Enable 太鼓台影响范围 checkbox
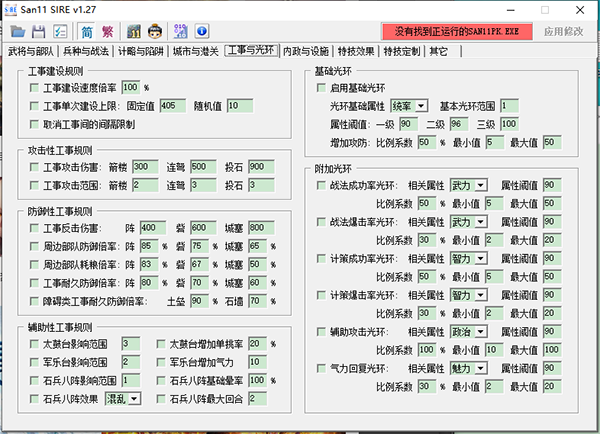 point(34,344)
